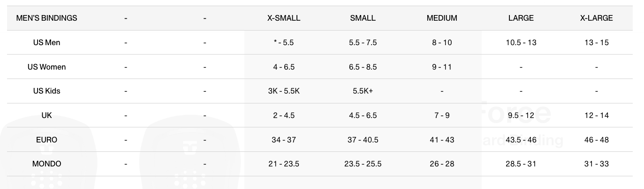Select the MONDO Large value 28.5 - 31
The height and width of the screenshot is (189, 644).
pyautogui.click(x=521, y=164)
